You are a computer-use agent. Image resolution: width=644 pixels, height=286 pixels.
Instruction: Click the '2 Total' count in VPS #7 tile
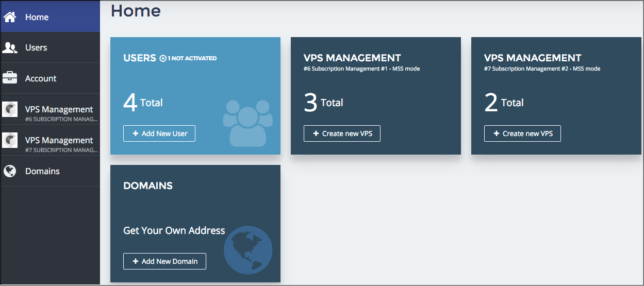tap(504, 103)
